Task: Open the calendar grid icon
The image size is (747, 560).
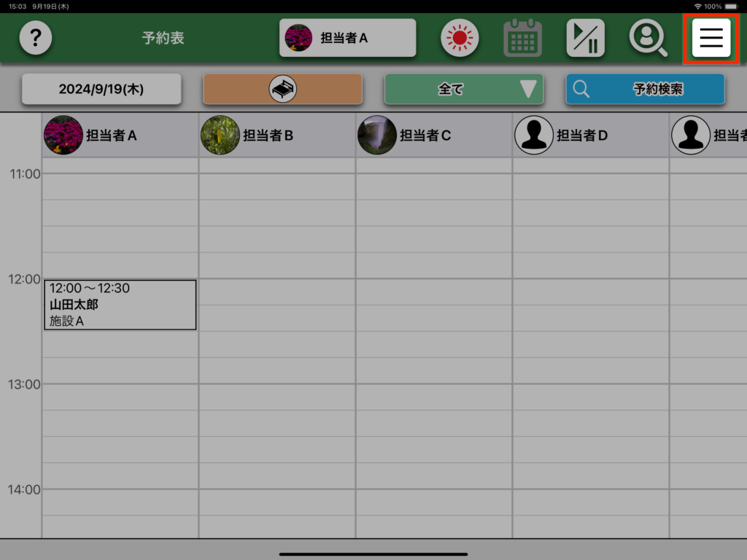Action: click(522, 38)
